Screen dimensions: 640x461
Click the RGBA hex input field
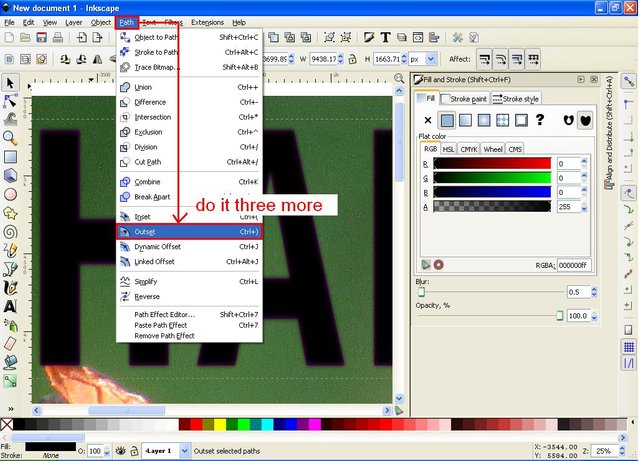click(x=574, y=265)
